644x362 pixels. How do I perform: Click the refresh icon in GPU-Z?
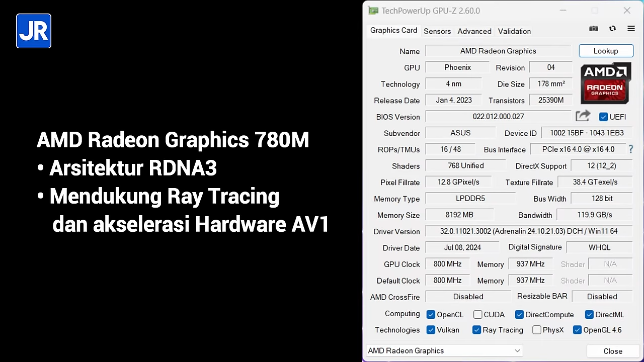pyautogui.click(x=612, y=29)
